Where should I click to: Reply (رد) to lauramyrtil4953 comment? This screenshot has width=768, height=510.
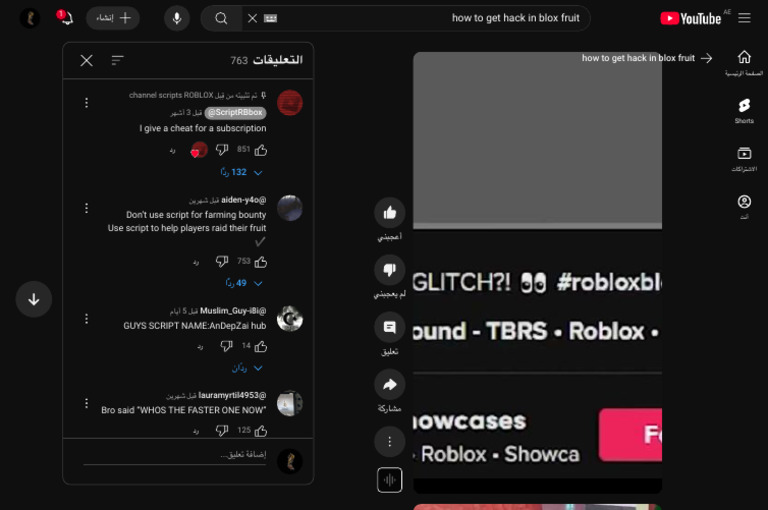(195, 431)
